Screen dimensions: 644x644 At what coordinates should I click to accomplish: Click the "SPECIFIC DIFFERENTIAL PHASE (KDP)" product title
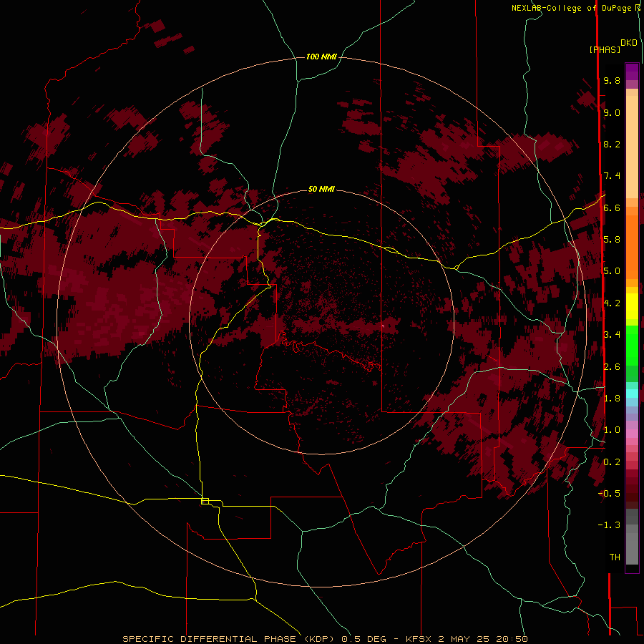(x=230, y=639)
